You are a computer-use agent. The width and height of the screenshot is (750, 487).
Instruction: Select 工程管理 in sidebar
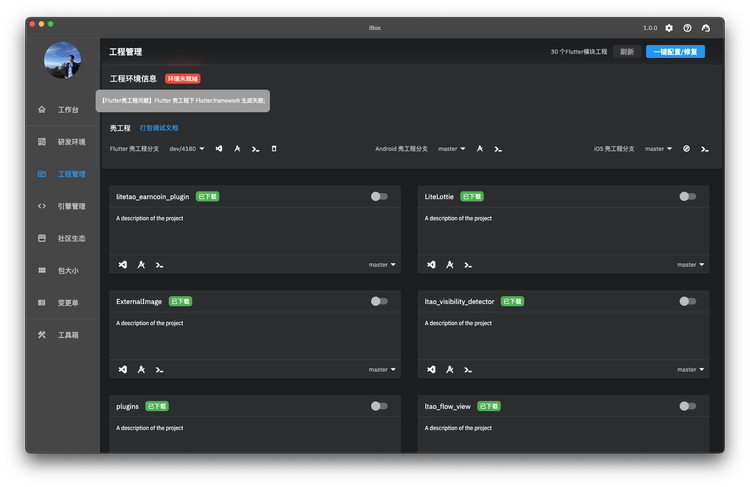pos(62,174)
